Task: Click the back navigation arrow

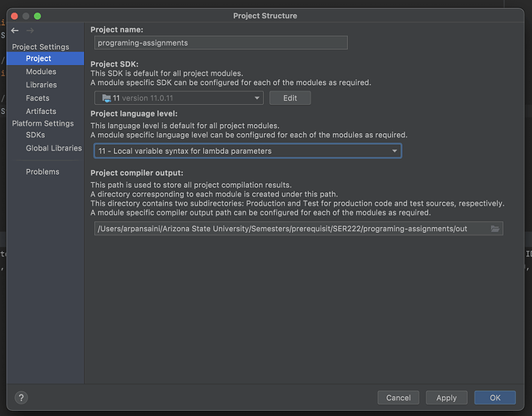Action: point(14,31)
